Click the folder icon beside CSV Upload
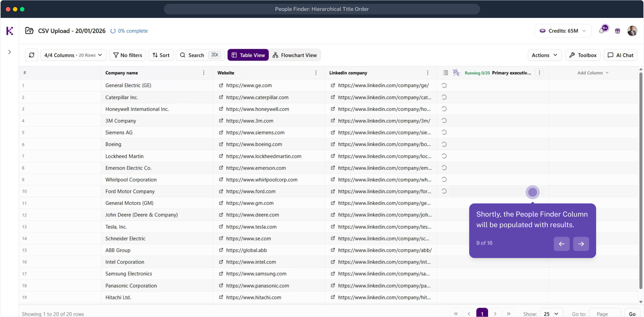The width and height of the screenshot is (644, 317). 29,31
